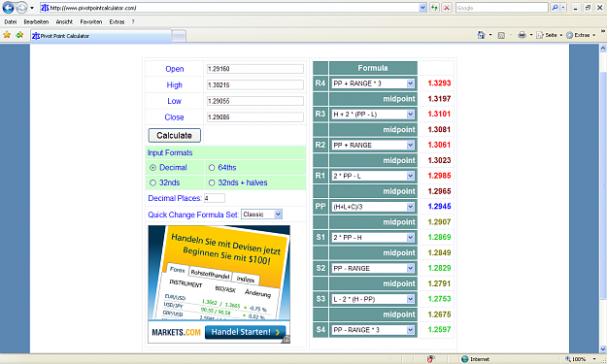Open the ? help menu
The image size is (607, 364).
pos(133,21)
